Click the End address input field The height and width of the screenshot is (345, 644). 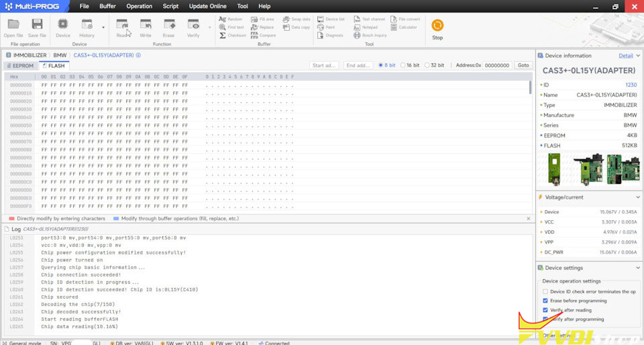(x=358, y=65)
